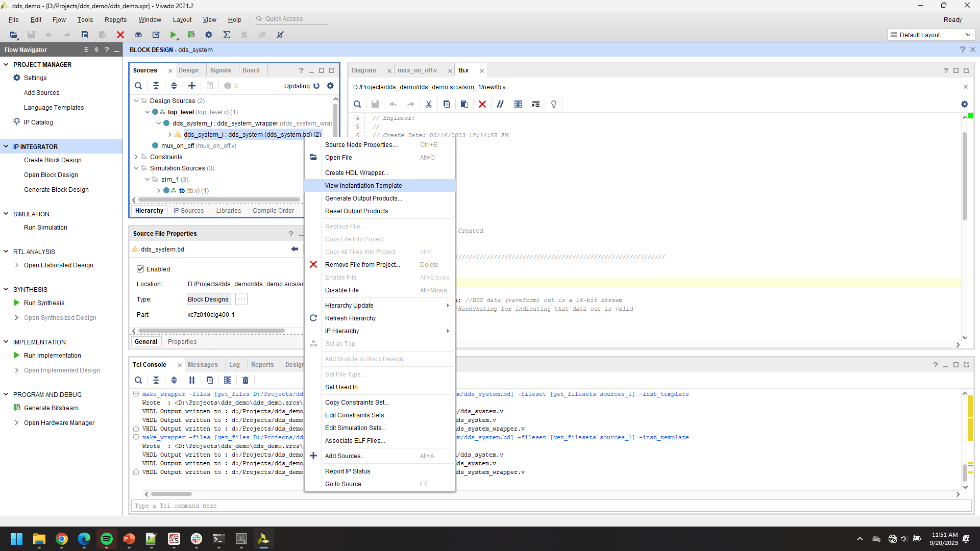Viewport: 980px width, 551px height.
Task: Collapse the PROJECT MANAGER section
Action: click(x=6, y=65)
